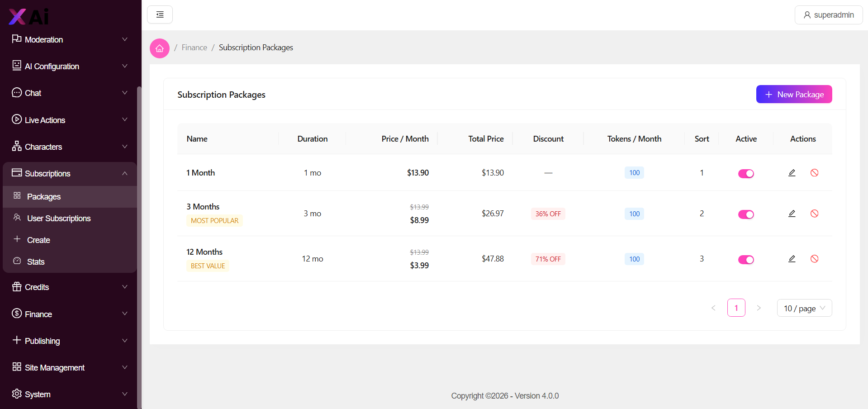
Task: Open User Subscriptions submenu item
Action: (70, 219)
